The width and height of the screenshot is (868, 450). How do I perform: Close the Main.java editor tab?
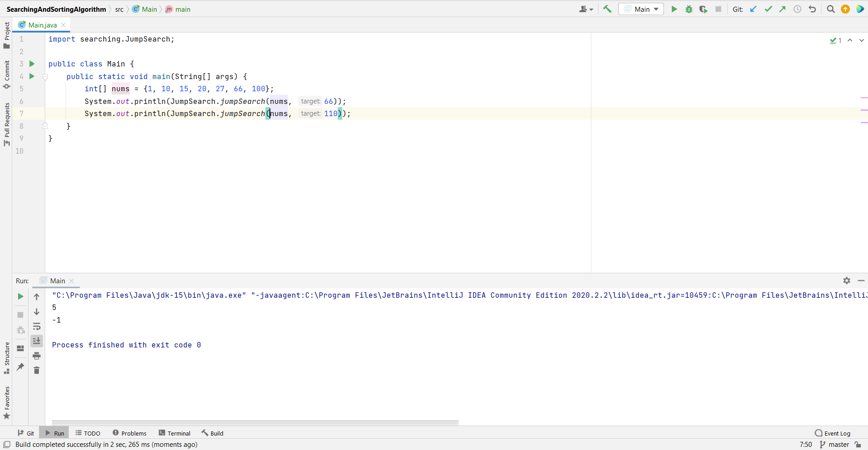tap(63, 25)
